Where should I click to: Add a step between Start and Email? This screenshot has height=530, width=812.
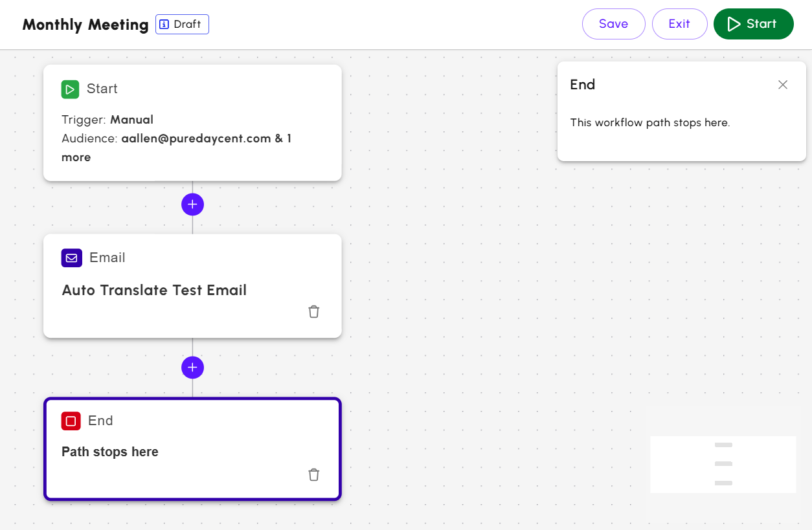click(x=192, y=204)
